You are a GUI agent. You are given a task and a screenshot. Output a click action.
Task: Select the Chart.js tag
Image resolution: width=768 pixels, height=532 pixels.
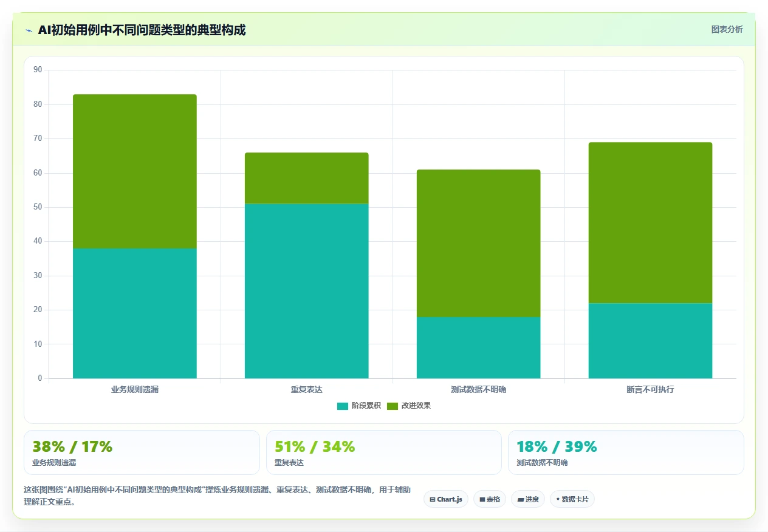446,499
